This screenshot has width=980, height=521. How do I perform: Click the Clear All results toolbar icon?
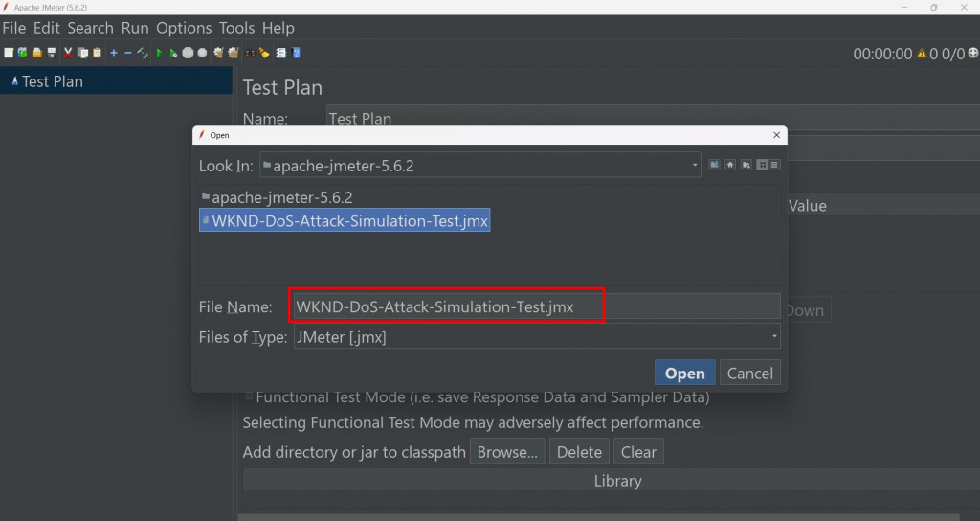234,54
